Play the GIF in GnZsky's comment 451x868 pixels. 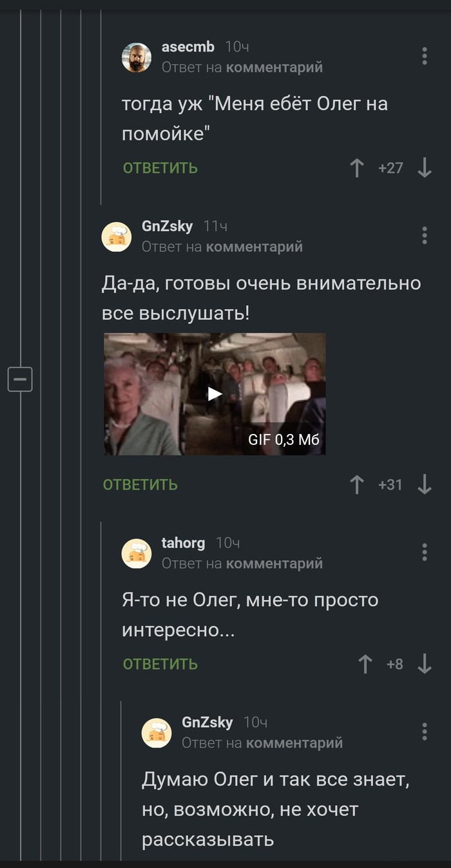point(215,393)
